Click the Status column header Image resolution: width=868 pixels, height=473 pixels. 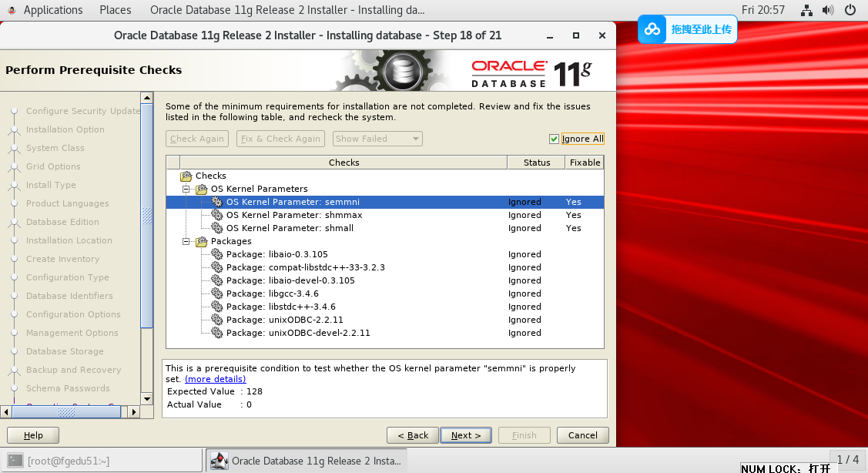tap(537, 163)
